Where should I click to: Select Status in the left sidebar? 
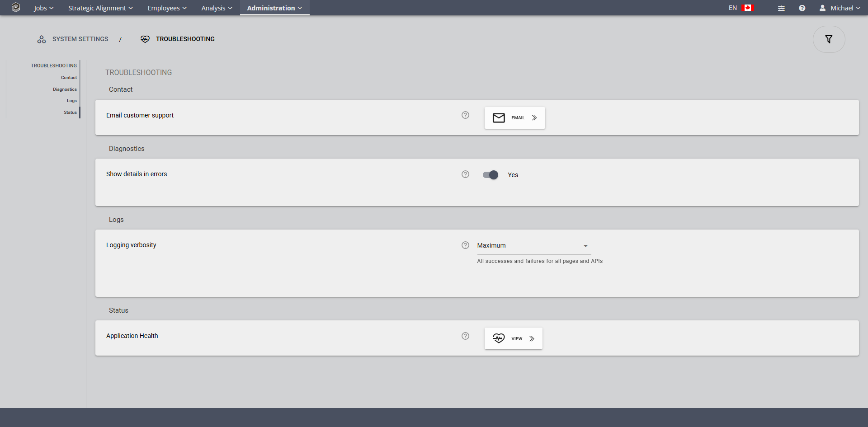click(x=70, y=112)
